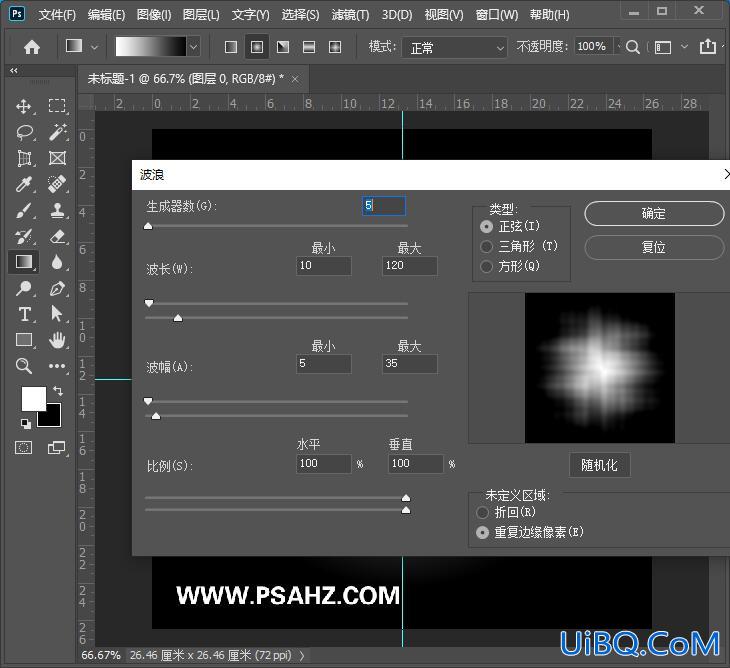Select the 正弦(I) wave type

(x=486, y=227)
